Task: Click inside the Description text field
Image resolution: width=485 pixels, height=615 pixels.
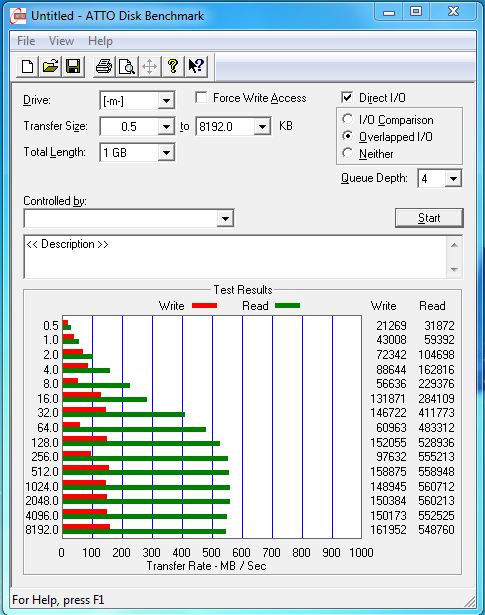Action: coord(235,257)
